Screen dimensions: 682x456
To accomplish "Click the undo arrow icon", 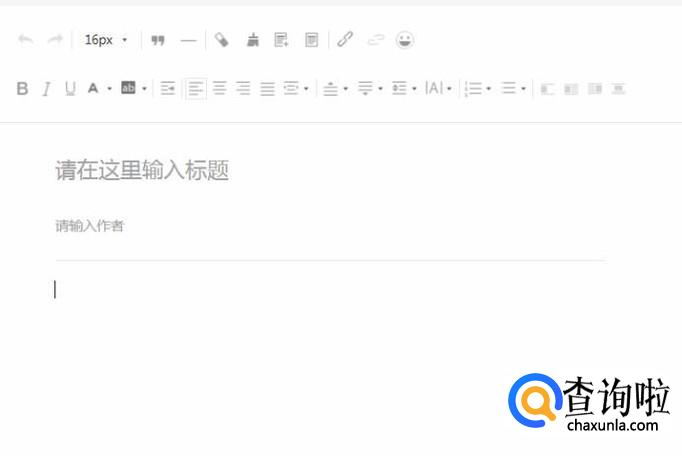I will pyautogui.click(x=26, y=40).
